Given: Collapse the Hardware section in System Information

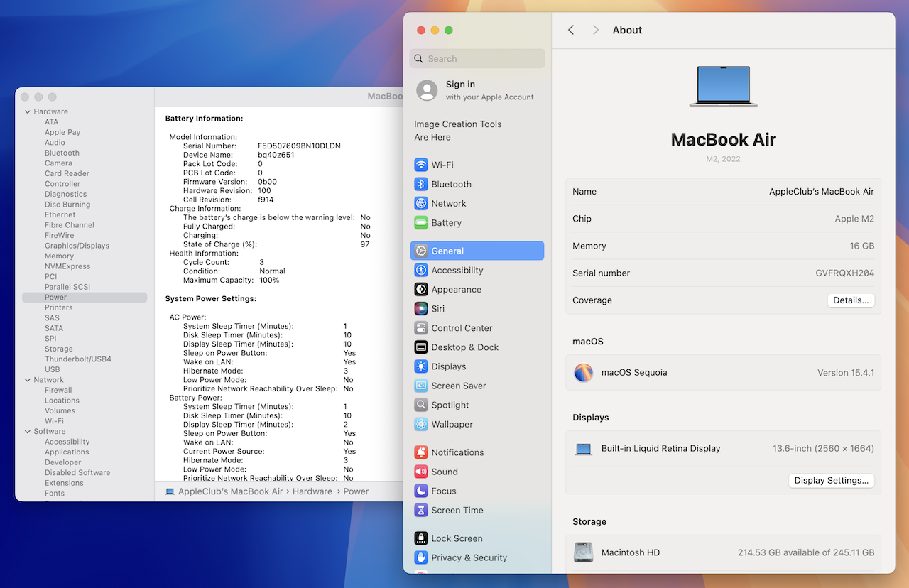Looking at the screenshot, I should click(28, 111).
